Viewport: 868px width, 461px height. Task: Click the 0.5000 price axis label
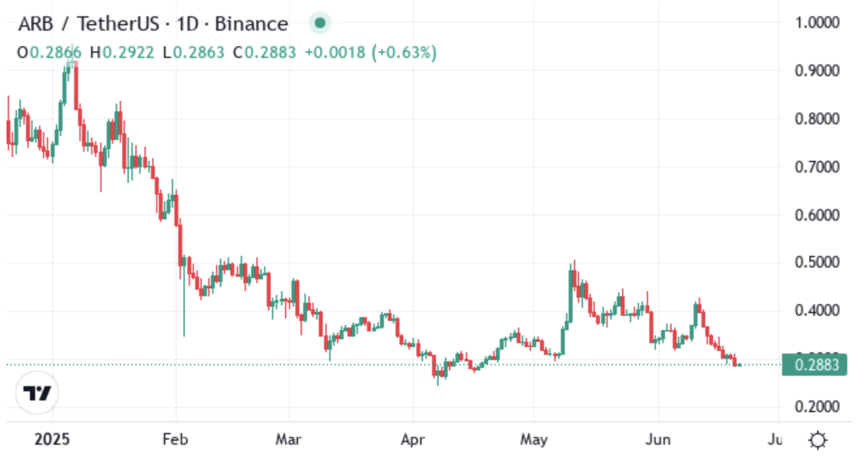pyautogui.click(x=817, y=262)
